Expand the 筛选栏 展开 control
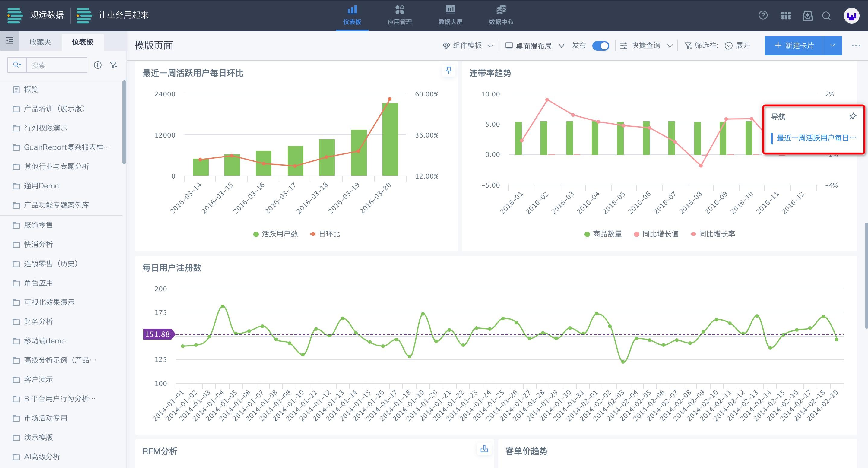The image size is (868, 468). tap(737, 46)
